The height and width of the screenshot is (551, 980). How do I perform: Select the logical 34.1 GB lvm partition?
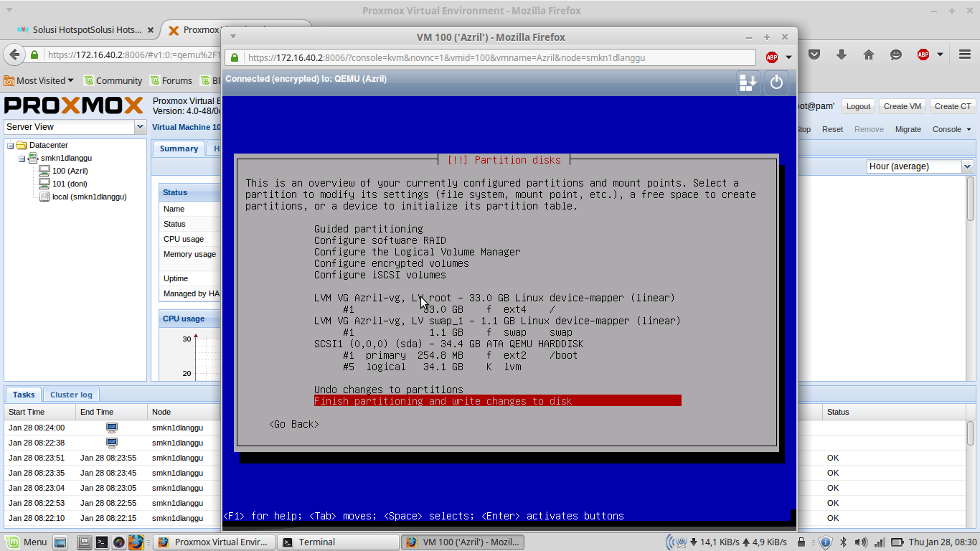(x=431, y=367)
